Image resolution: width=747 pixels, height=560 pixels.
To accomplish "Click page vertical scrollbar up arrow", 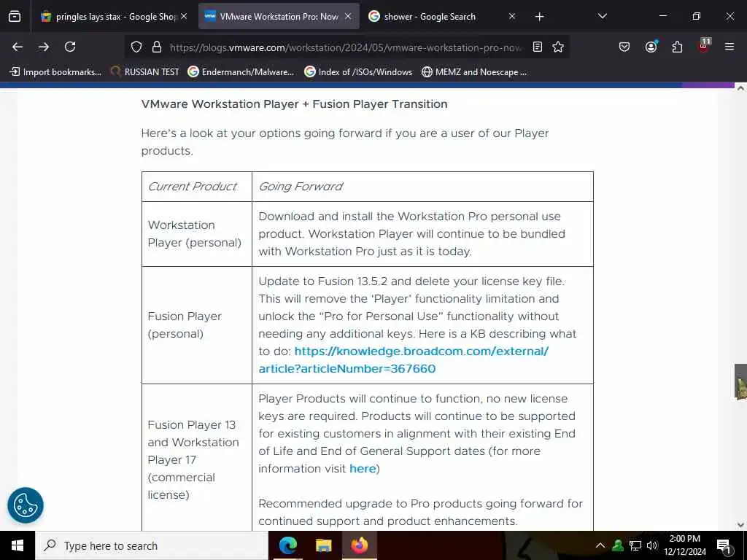I will 740,87.
